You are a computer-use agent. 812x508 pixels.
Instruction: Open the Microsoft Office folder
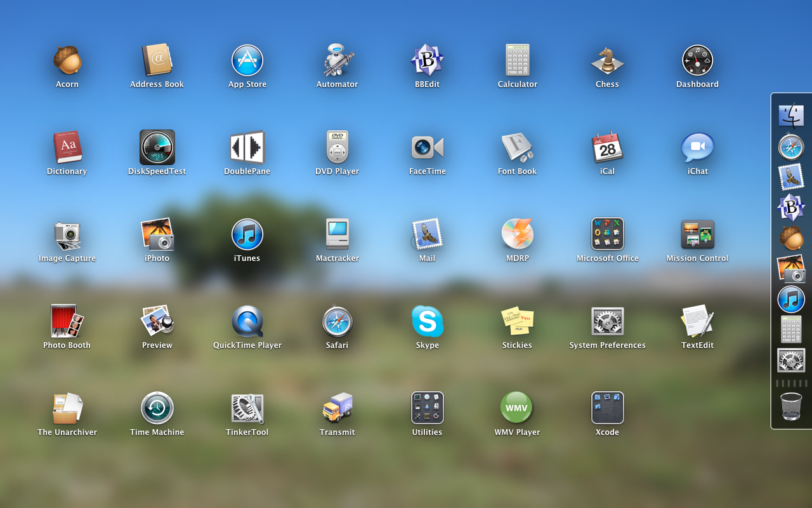[607, 234]
